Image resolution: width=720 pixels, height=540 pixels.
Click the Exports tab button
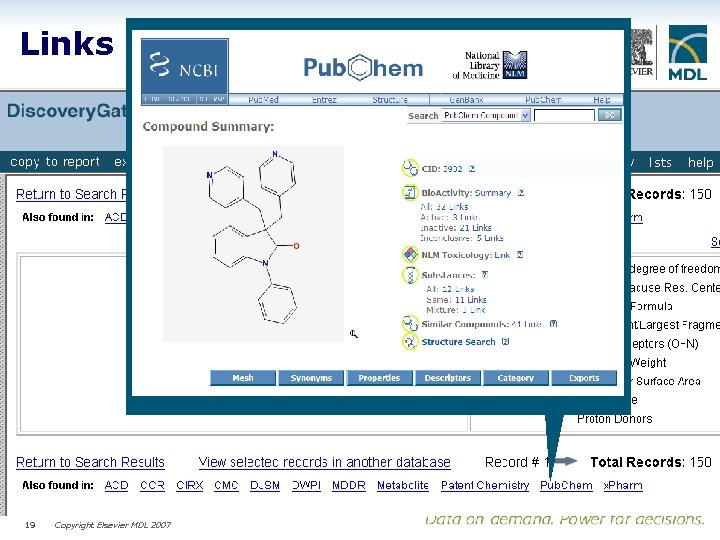coord(584,378)
